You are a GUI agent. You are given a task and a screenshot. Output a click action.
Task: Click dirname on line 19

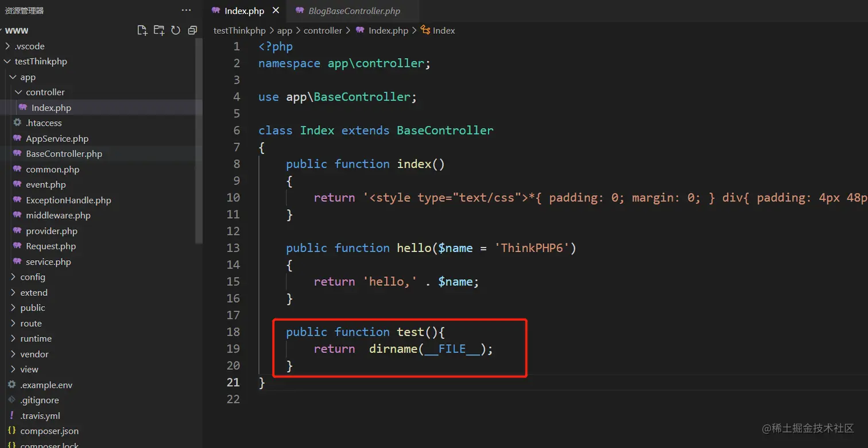pos(393,349)
